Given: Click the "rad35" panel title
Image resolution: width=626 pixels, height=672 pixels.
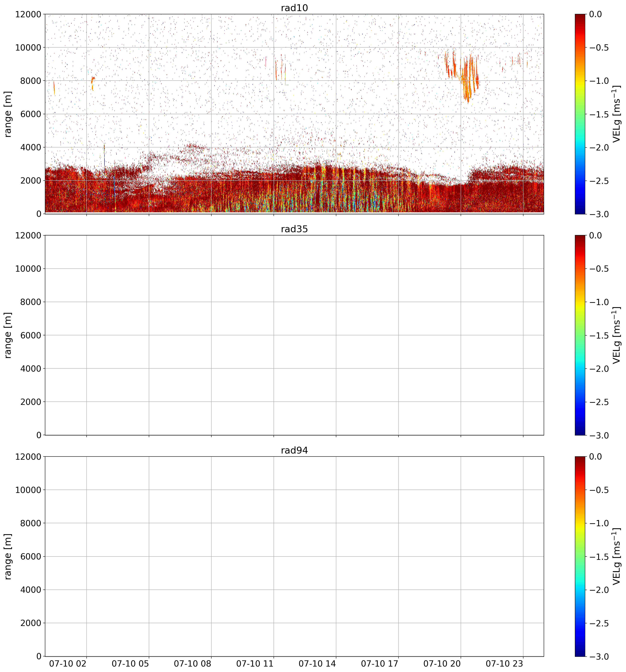Looking at the screenshot, I should pos(294,229).
